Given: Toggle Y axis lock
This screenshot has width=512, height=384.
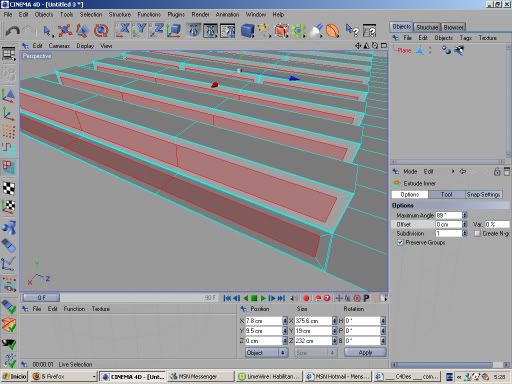Looking at the screenshot, I should [x=139, y=30].
